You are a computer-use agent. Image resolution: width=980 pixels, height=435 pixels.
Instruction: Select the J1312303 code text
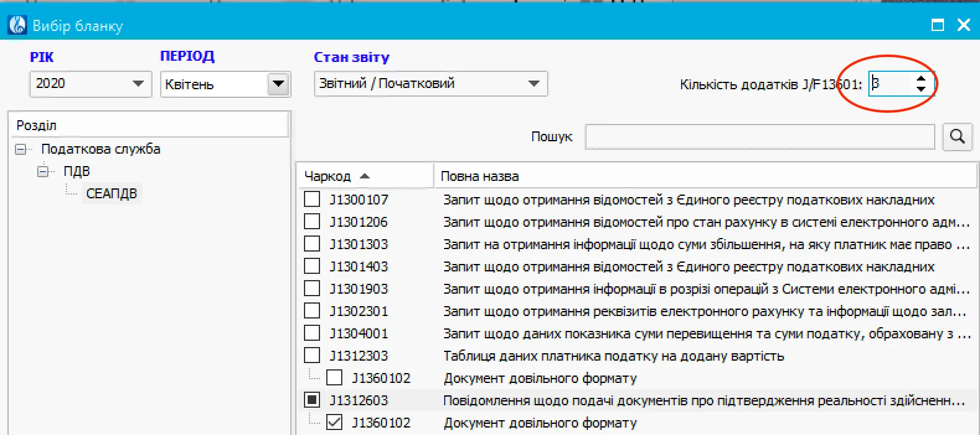[359, 356]
